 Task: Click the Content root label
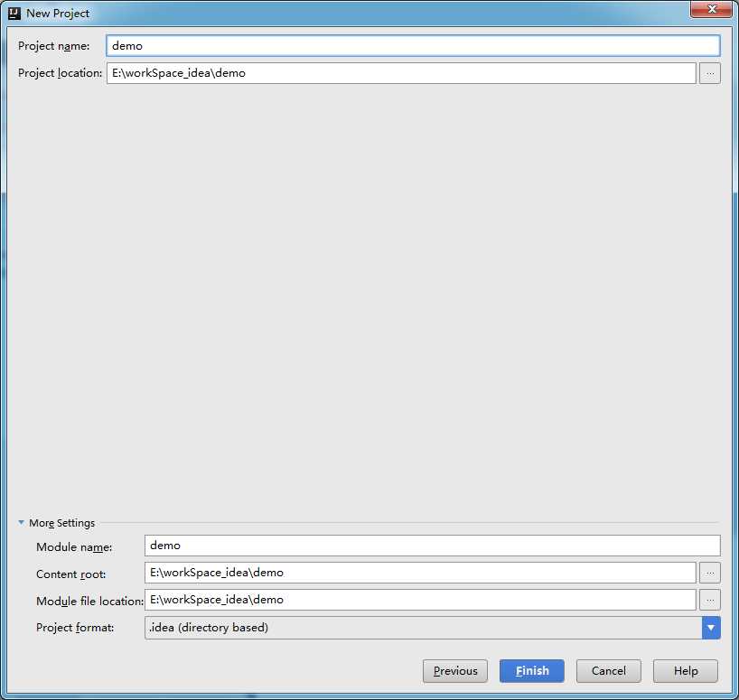pos(70,574)
